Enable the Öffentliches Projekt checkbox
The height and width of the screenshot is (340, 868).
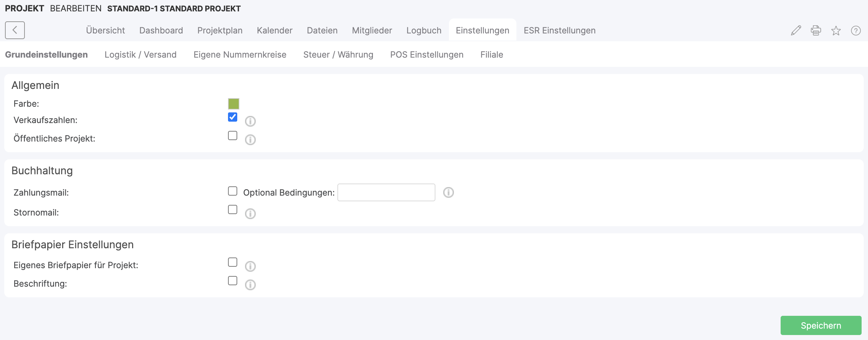pos(233,136)
